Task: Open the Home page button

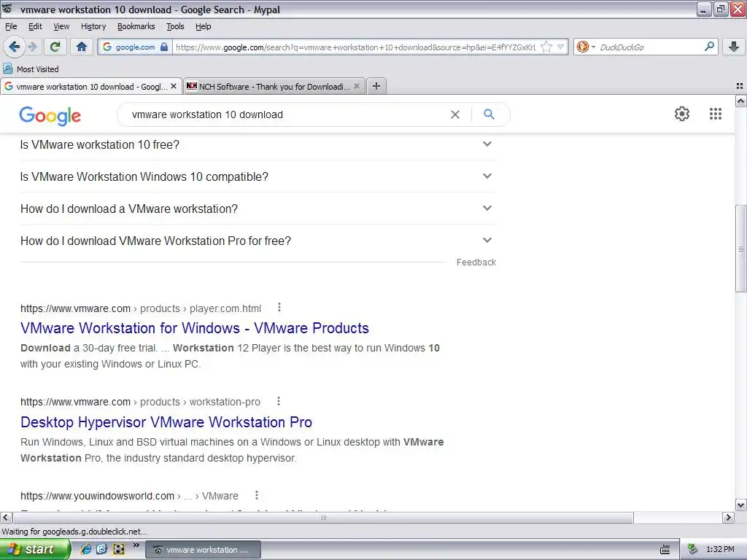Action: 82,47
